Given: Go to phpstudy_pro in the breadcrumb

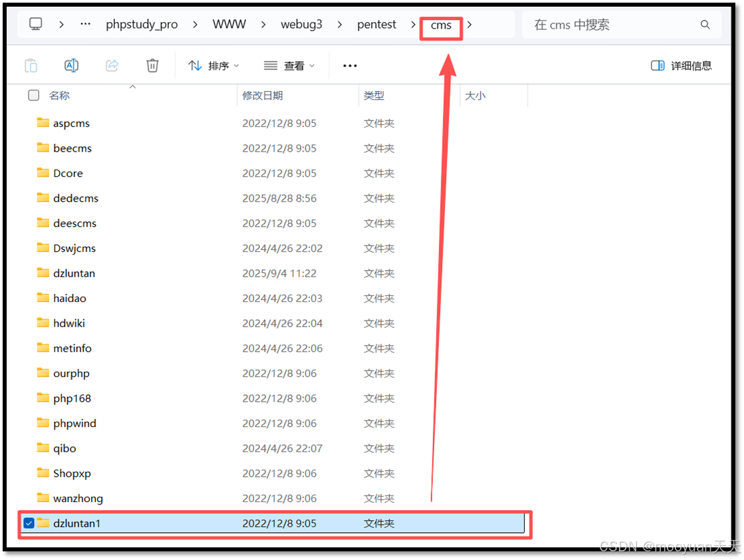Looking at the screenshot, I should pyautogui.click(x=142, y=24).
